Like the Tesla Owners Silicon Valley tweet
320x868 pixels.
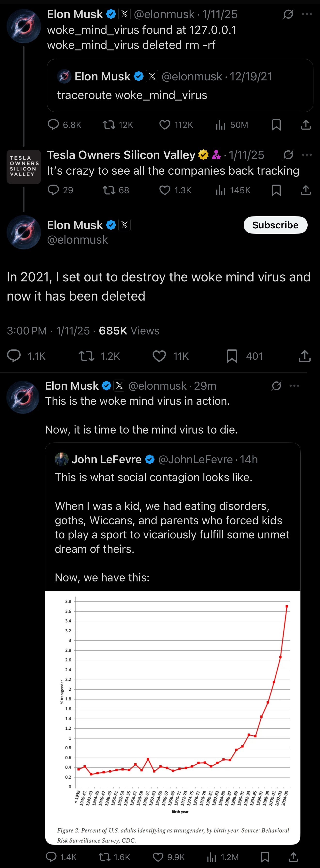coord(165,190)
